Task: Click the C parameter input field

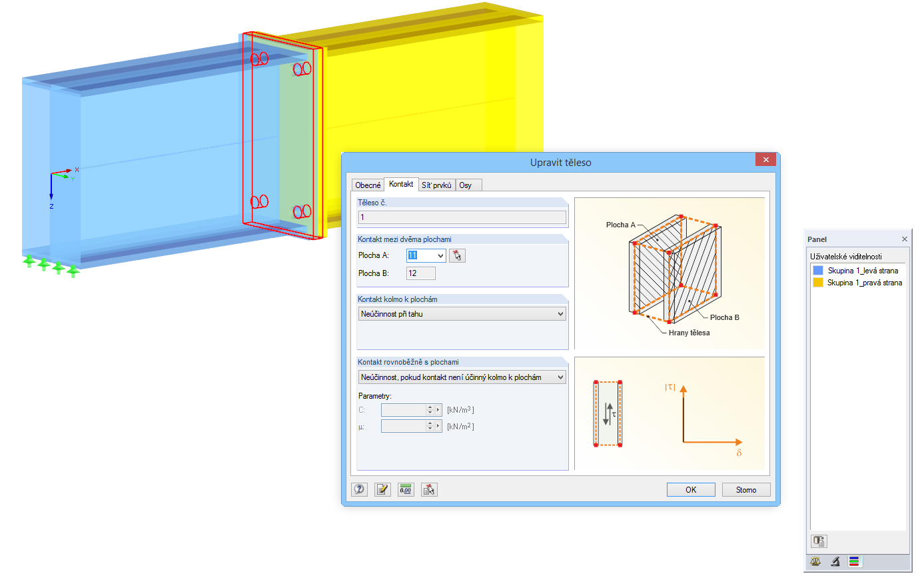Action: [x=403, y=409]
